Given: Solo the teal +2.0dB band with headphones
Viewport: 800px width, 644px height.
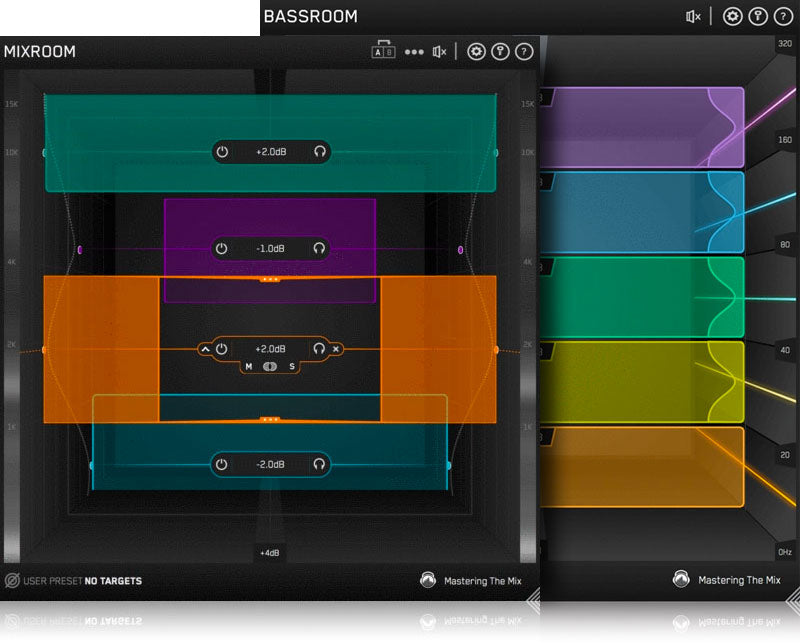Looking at the screenshot, I should pos(320,152).
